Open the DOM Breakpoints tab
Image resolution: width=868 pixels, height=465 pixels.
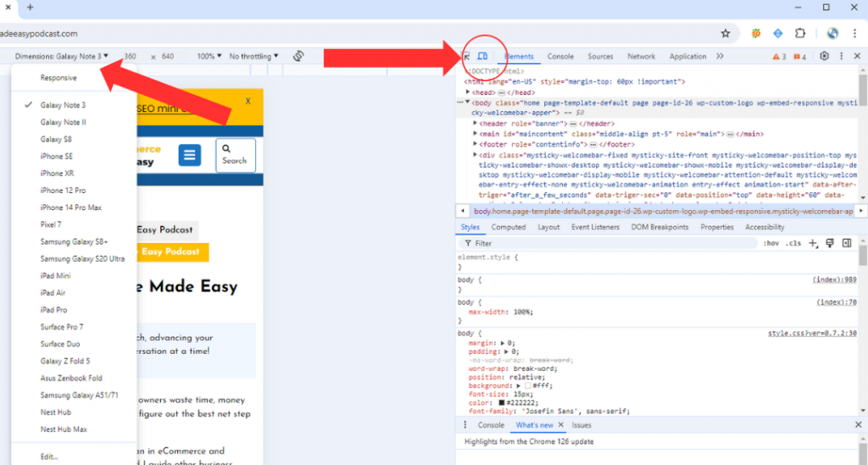[x=659, y=227]
